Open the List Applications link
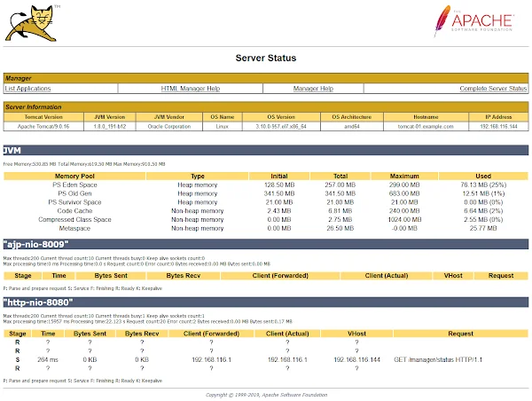Image resolution: width=532 pixels, height=401 pixels. (x=27, y=89)
